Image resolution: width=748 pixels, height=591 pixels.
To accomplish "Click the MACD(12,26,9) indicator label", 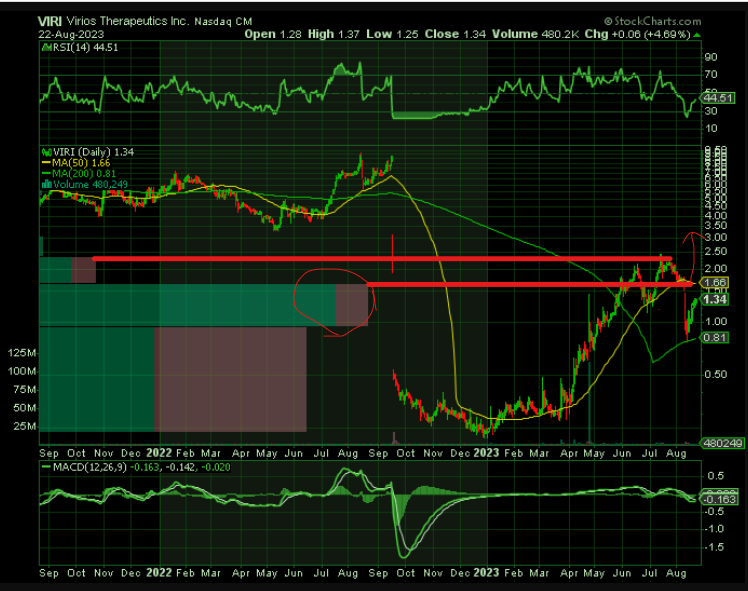I will point(90,467).
